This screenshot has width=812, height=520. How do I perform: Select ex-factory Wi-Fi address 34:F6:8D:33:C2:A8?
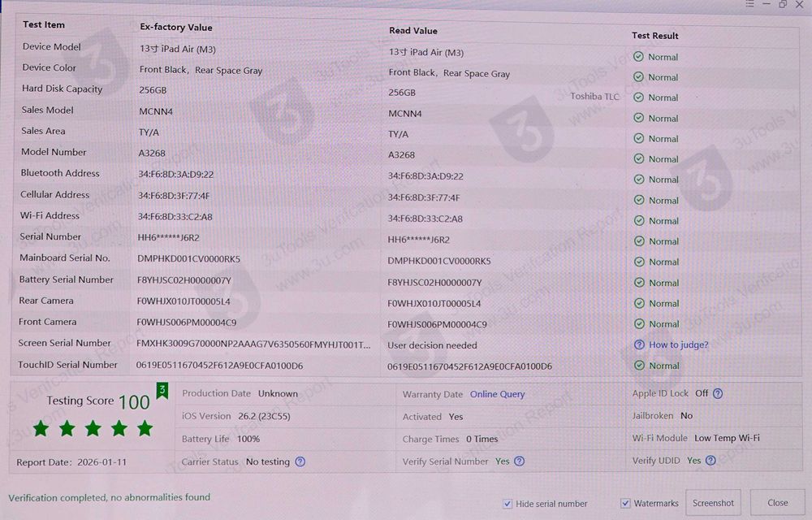(x=175, y=216)
